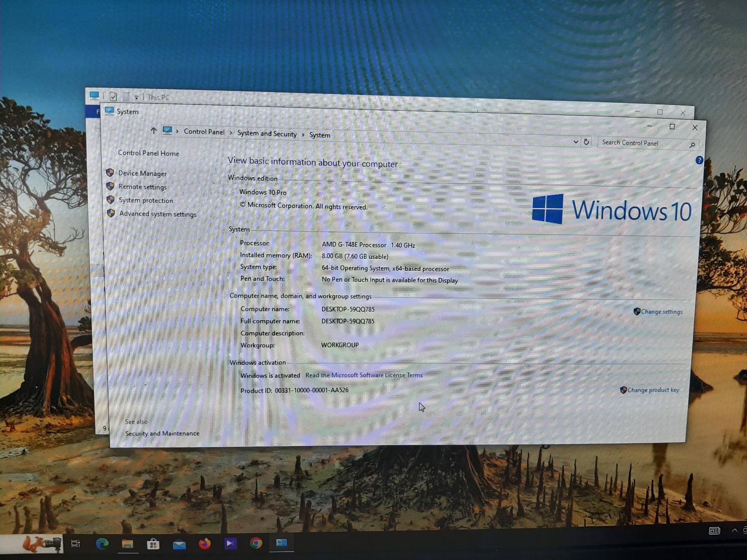Expand chevron before Control Panel breadcrumb
Screen dimensions: 747x560
click(177, 131)
